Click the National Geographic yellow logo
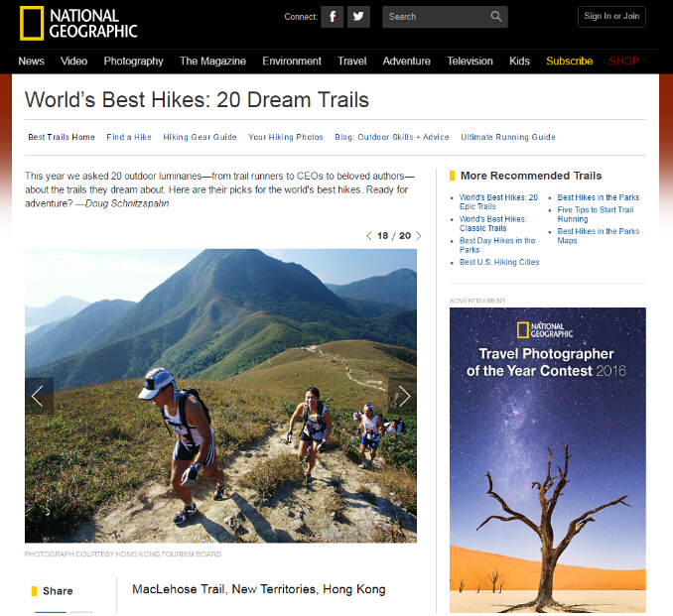 (78, 24)
